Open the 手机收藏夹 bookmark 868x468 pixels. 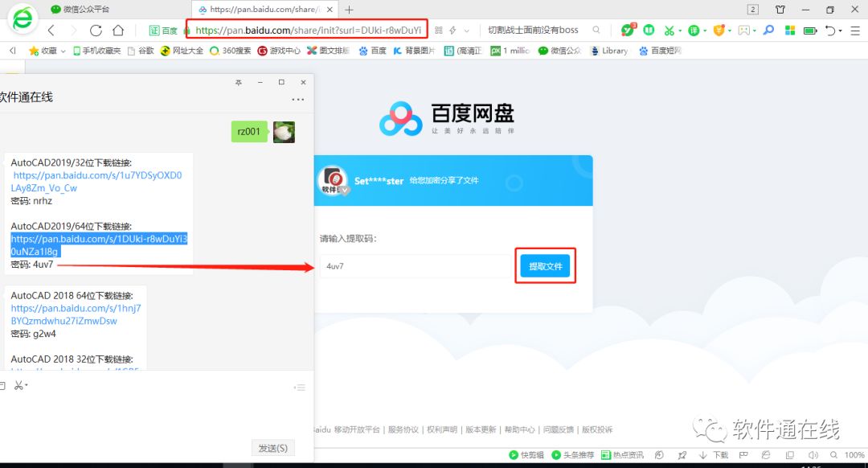coord(97,51)
